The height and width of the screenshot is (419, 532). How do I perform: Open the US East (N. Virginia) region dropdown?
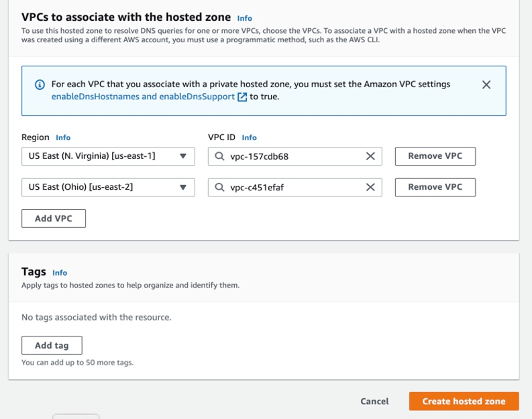coord(108,156)
